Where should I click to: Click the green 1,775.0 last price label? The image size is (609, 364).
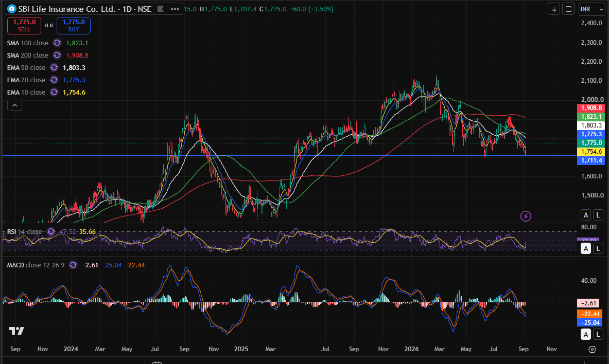591,143
